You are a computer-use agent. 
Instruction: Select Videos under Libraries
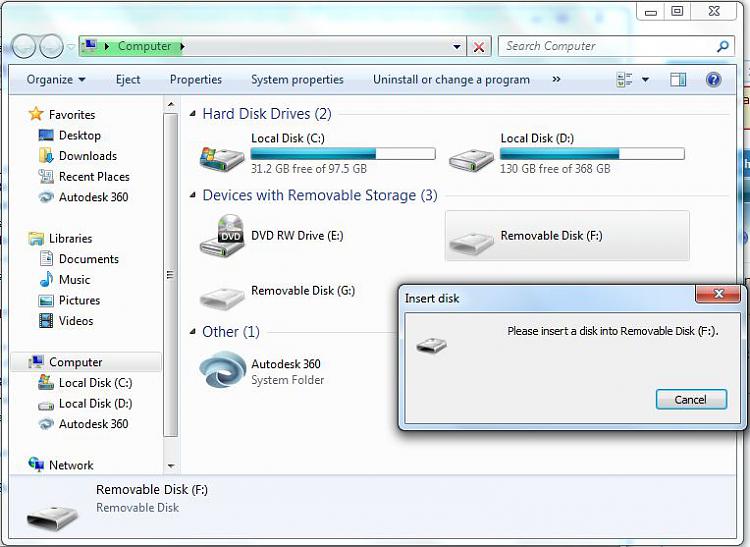pos(76,321)
